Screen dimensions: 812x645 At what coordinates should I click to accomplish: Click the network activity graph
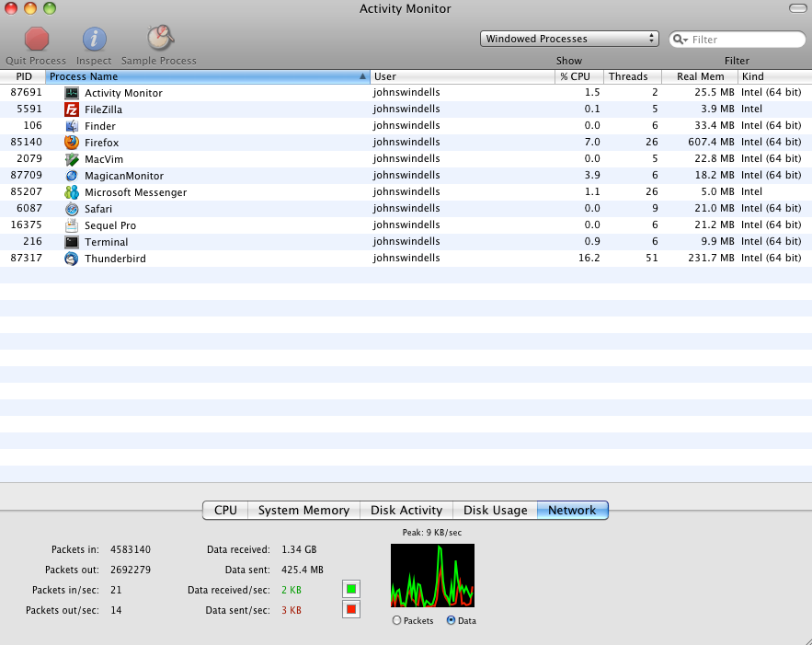tap(432, 576)
